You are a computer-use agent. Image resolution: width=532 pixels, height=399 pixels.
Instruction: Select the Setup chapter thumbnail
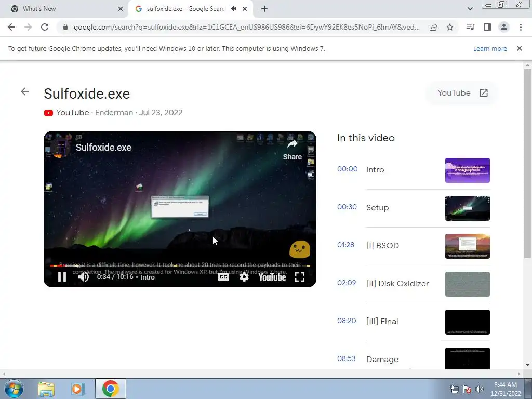click(x=467, y=208)
